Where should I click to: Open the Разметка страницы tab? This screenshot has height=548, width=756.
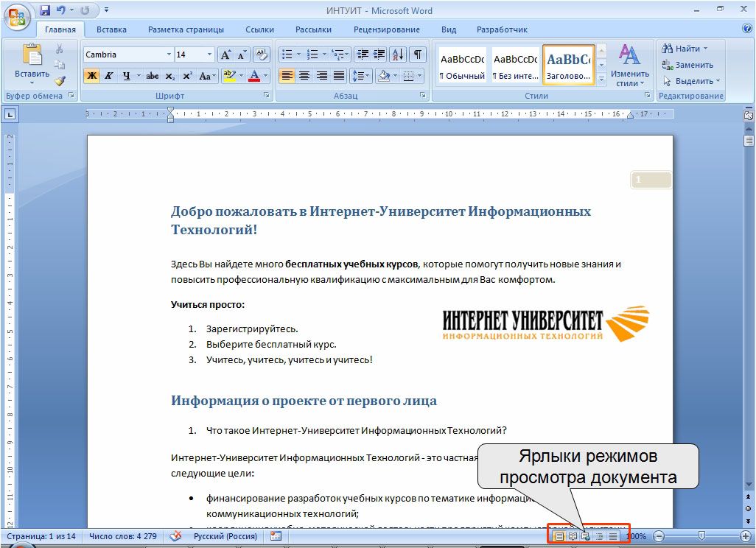[x=186, y=29]
